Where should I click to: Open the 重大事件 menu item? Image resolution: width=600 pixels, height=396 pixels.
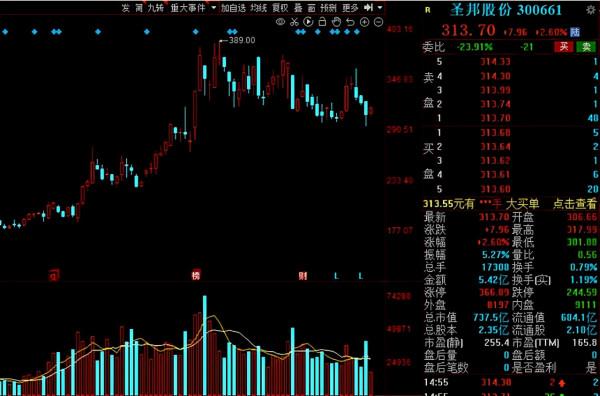(188, 8)
